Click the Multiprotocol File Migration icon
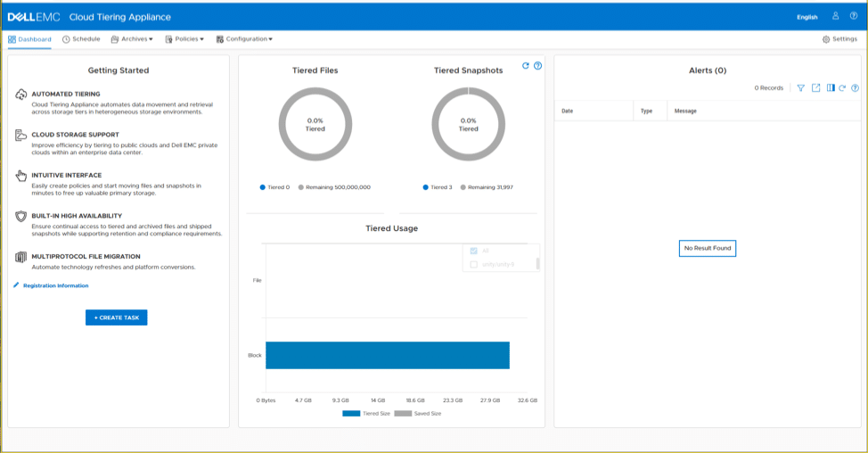This screenshot has width=868, height=453. click(20, 257)
